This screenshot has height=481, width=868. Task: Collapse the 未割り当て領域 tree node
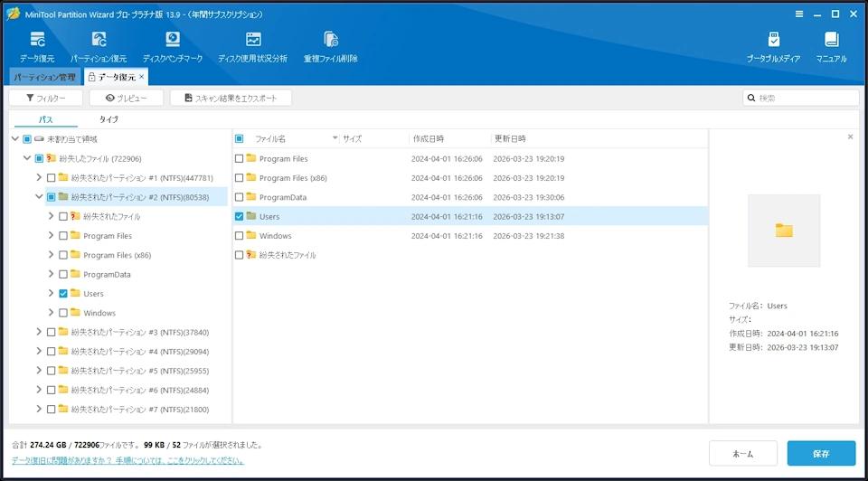coord(15,139)
